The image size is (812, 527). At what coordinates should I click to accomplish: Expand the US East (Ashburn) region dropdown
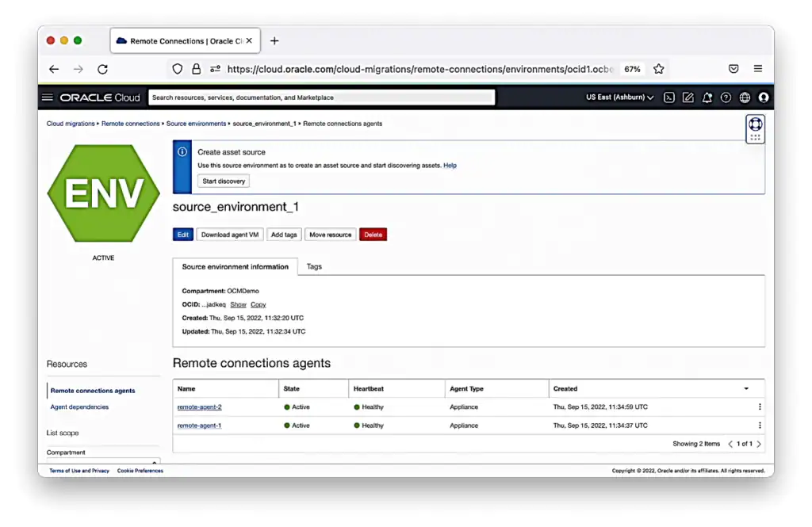coord(619,97)
